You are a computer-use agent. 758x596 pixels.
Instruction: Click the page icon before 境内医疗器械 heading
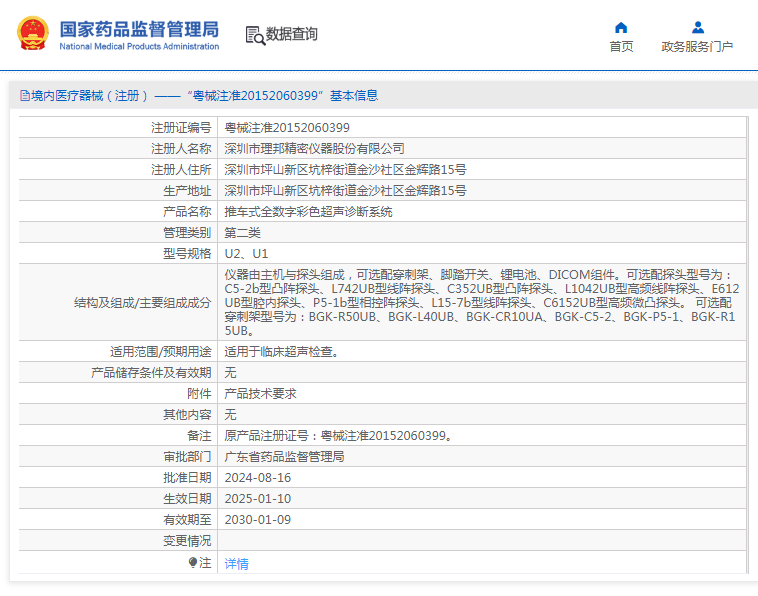(x=24, y=96)
